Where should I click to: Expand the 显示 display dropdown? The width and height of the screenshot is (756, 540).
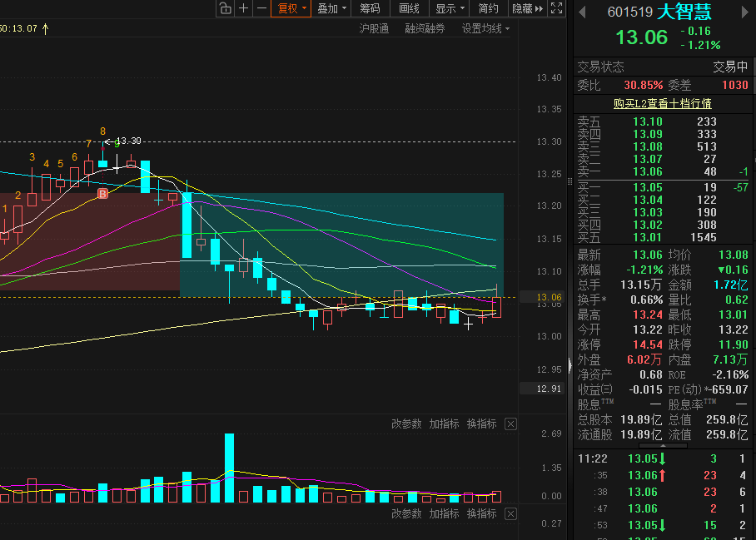[x=450, y=8]
